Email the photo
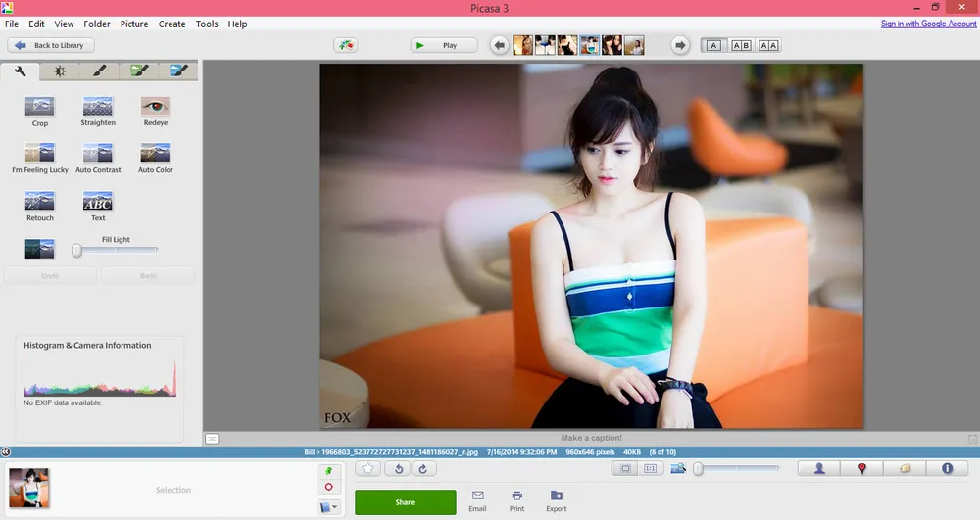Viewport: 980px width, 520px height. point(477,501)
